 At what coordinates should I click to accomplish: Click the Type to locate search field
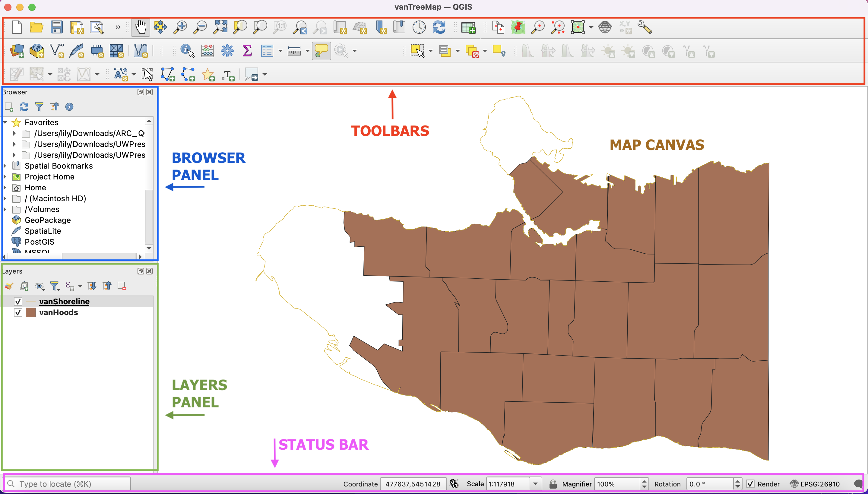68,484
